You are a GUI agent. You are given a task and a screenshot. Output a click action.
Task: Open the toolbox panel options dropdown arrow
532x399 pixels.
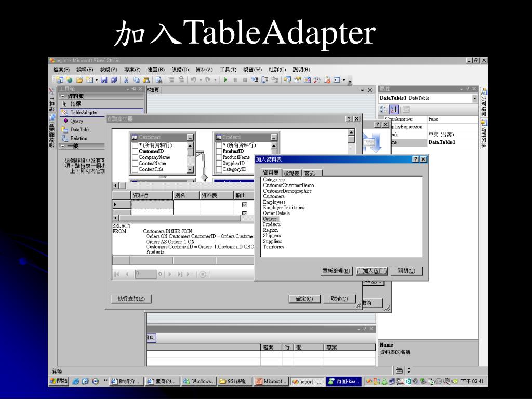[x=128, y=89]
